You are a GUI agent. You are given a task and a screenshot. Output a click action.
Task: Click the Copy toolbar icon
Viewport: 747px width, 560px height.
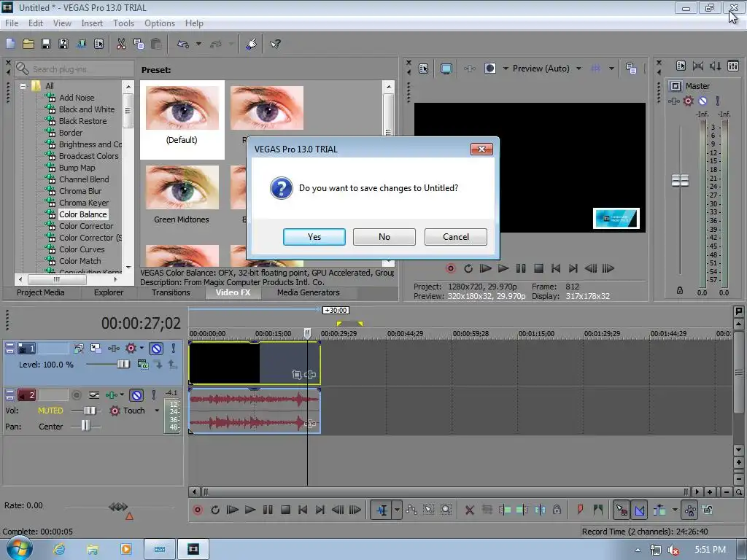click(139, 44)
